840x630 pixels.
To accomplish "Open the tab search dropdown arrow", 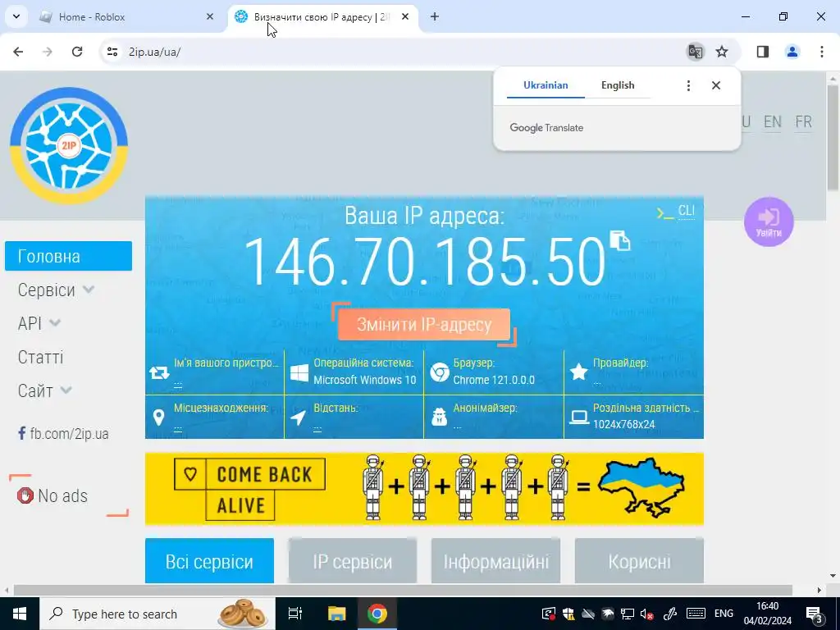I will 16,16.
